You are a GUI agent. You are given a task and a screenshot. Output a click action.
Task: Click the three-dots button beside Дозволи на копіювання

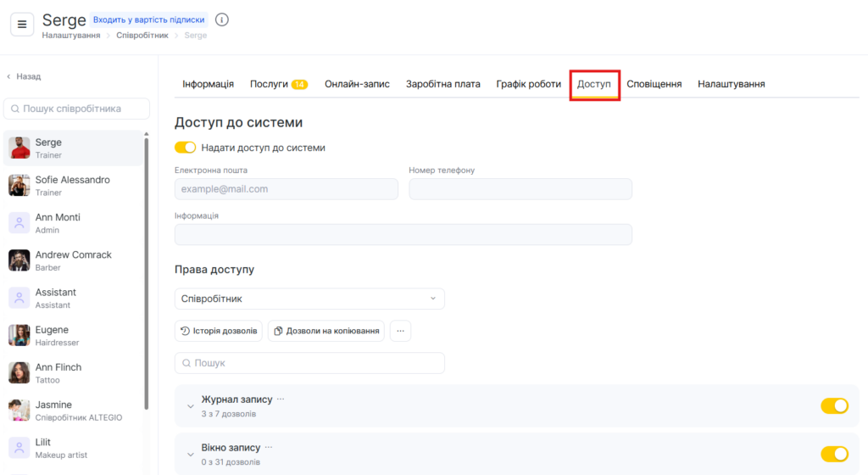[400, 331]
